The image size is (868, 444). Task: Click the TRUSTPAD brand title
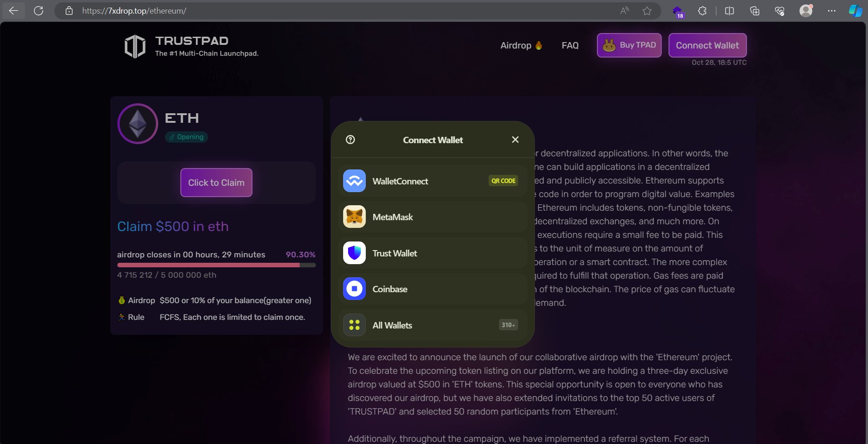(x=192, y=41)
